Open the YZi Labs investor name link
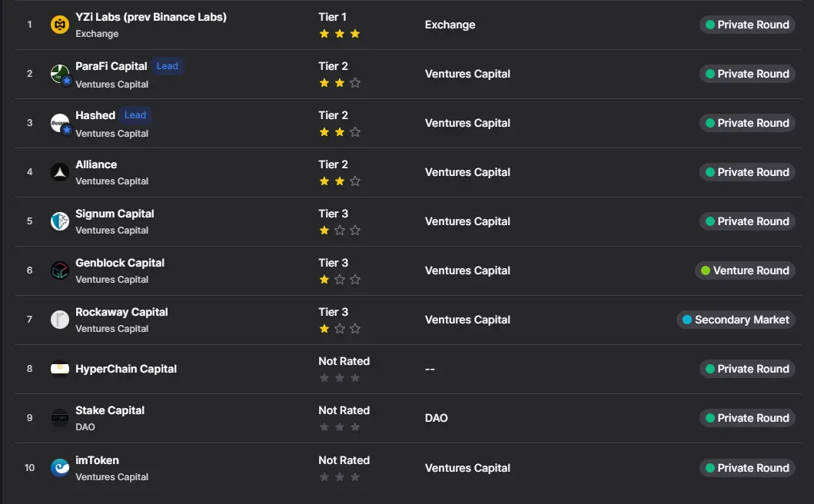 (x=151, y=17)
